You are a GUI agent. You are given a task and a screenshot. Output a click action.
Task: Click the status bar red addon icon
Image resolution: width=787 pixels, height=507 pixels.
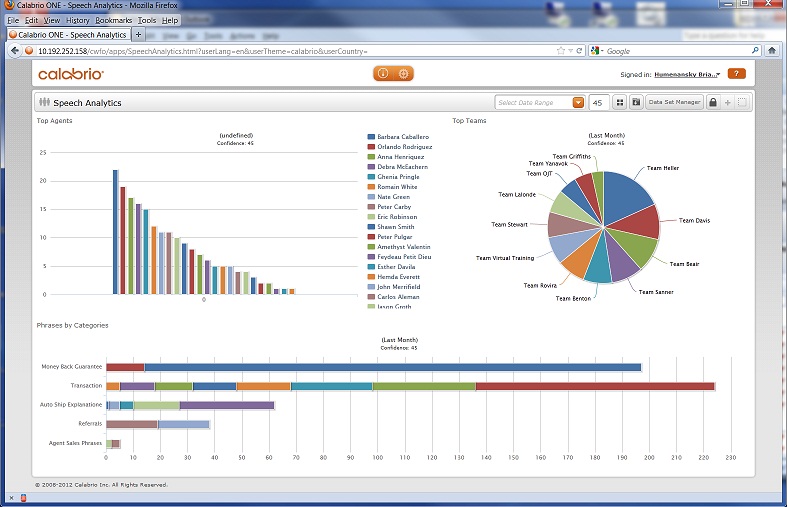tap(23, 498)
